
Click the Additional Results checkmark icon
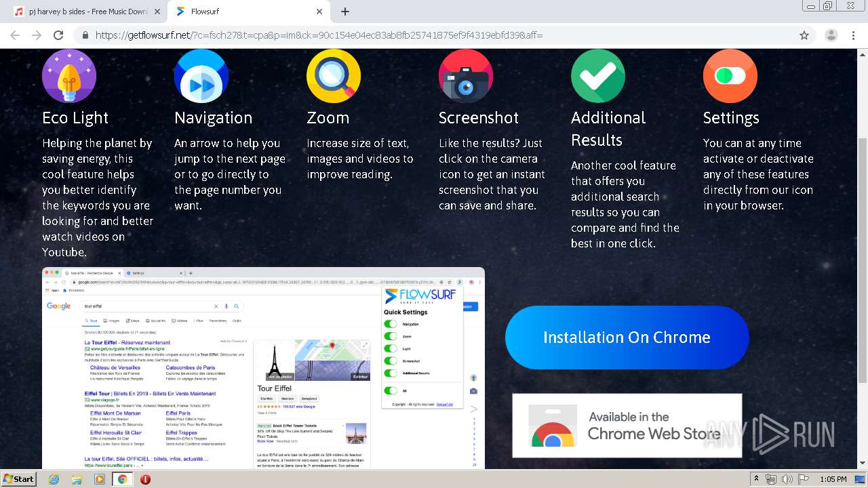pos(598,76)
